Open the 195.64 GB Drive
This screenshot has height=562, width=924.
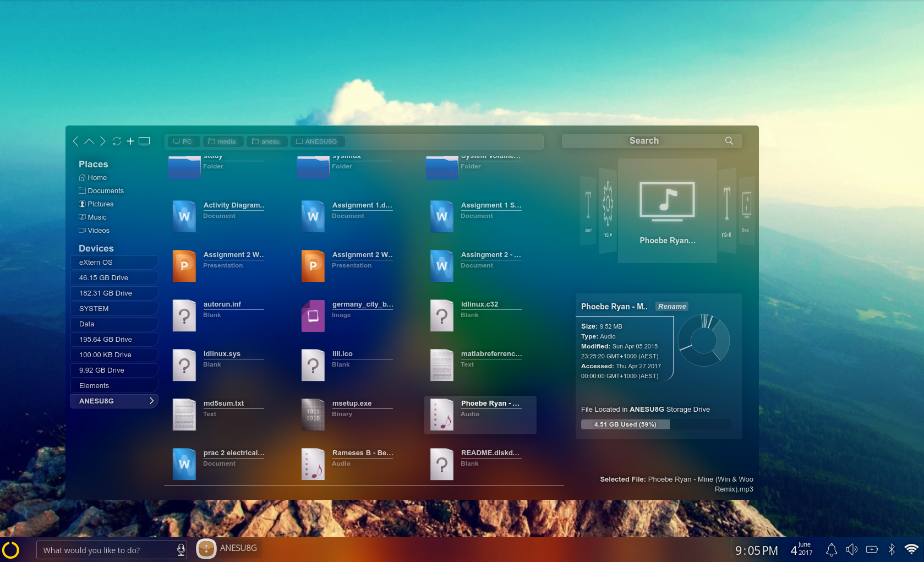[x=114, y=340]
